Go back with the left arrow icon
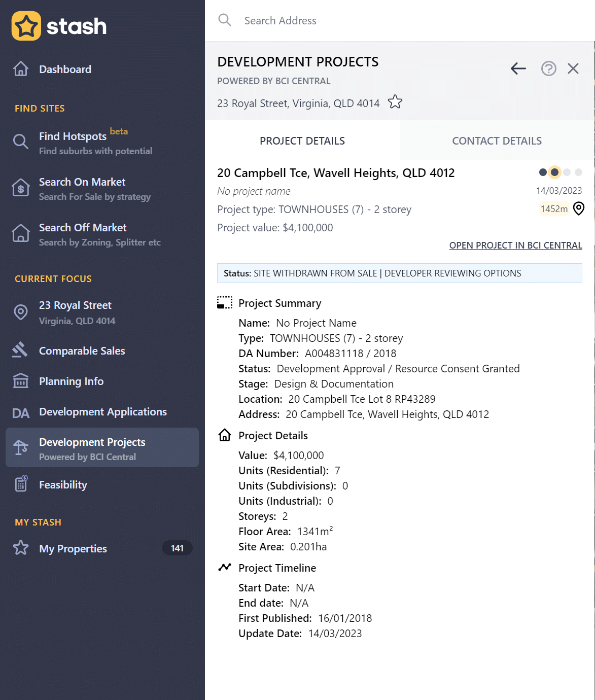 [x=518, y=68]
